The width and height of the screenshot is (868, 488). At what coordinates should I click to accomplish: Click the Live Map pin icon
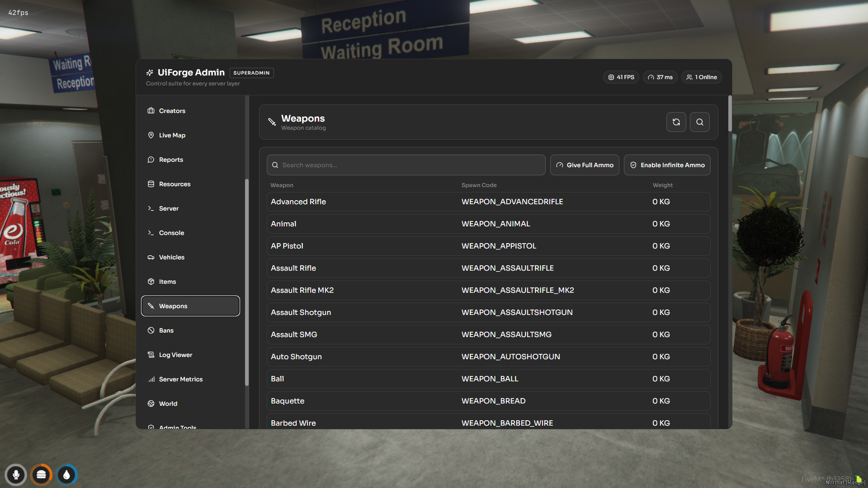[x=151, y=135]
